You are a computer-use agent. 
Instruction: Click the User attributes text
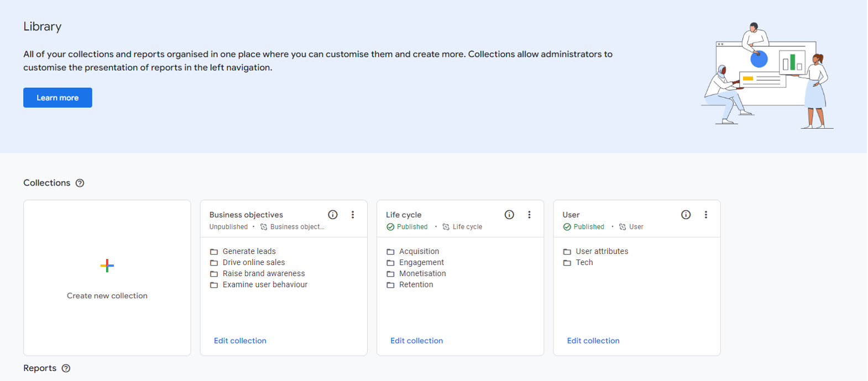602,251
